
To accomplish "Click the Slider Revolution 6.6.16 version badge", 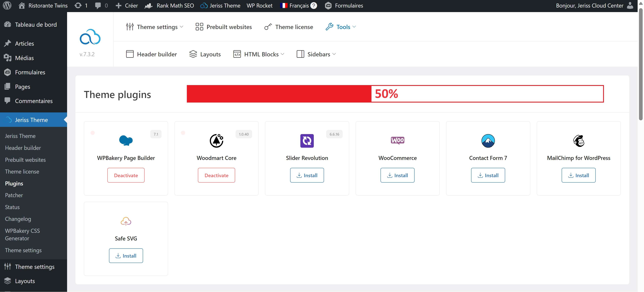I will (334, 134).
